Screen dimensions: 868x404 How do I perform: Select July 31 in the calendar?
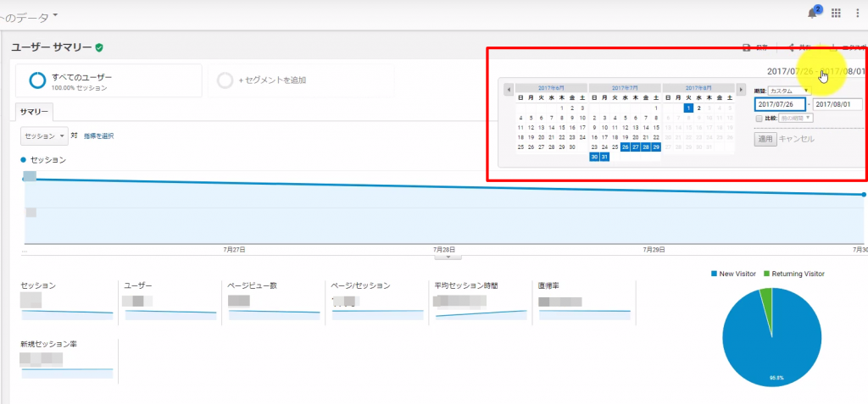point(604,158)
